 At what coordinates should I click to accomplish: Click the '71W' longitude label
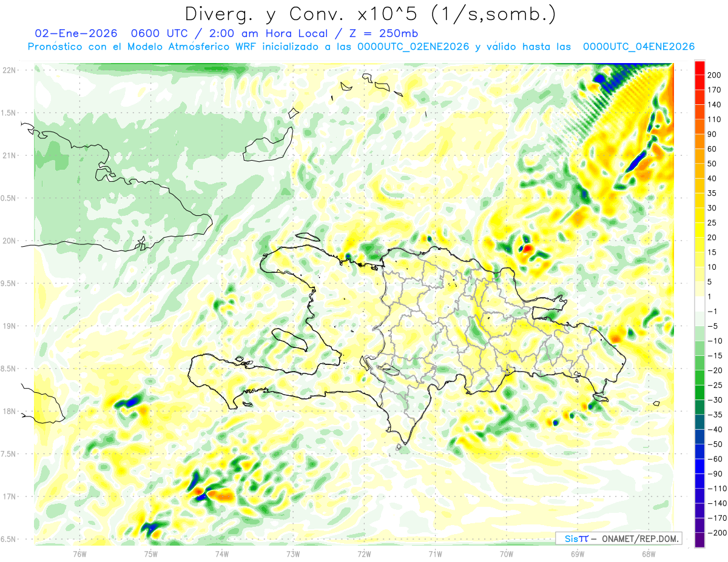pyautogui.click(x=435, y=554)
